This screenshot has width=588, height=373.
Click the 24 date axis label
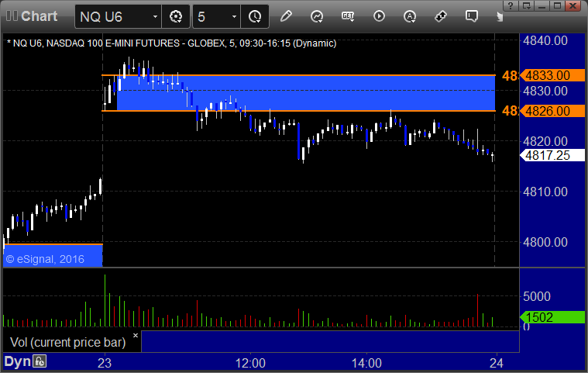tap(496, 363)
